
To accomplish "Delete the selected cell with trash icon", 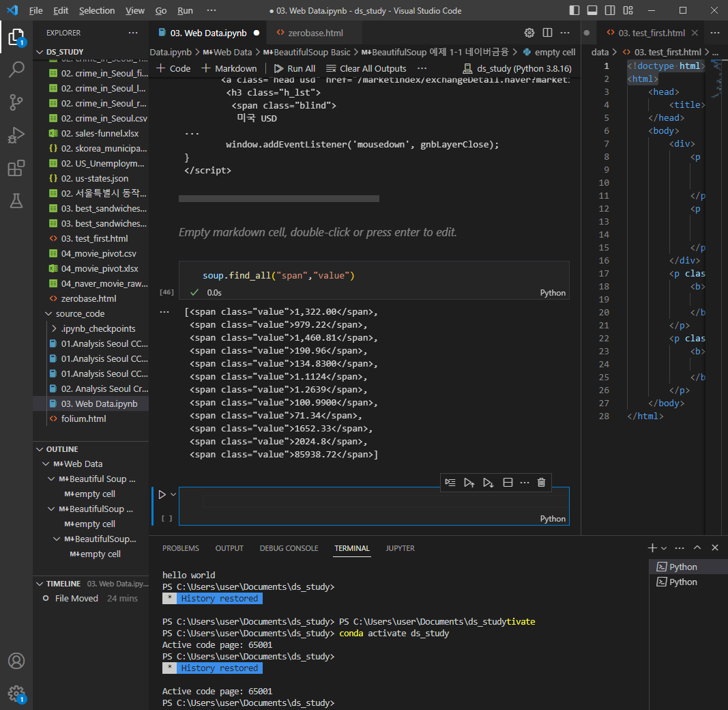I will pos(541,482).
